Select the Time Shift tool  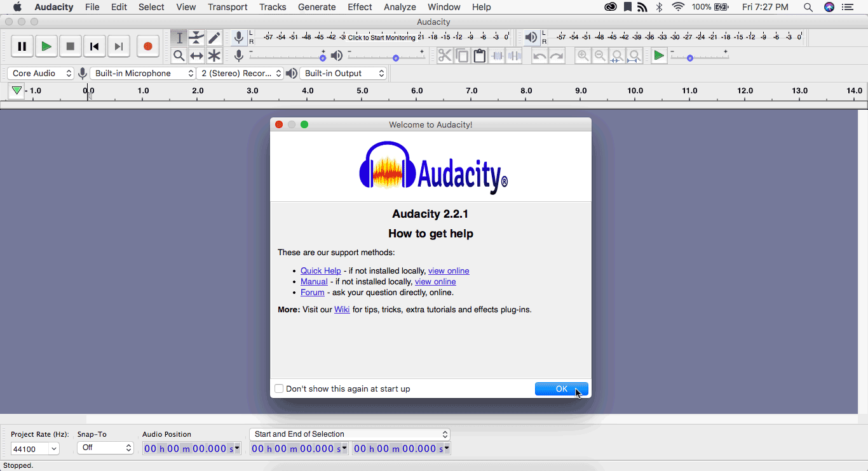tap(196, 56)
